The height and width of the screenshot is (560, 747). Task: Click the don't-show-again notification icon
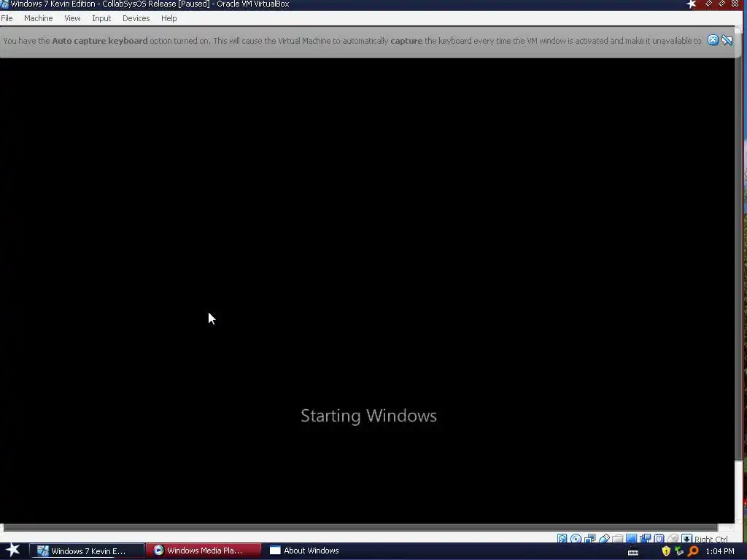click(727, 40)
